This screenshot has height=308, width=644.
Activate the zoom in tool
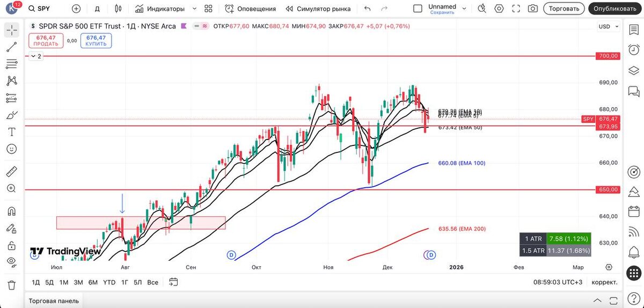(x=11, y=189)
